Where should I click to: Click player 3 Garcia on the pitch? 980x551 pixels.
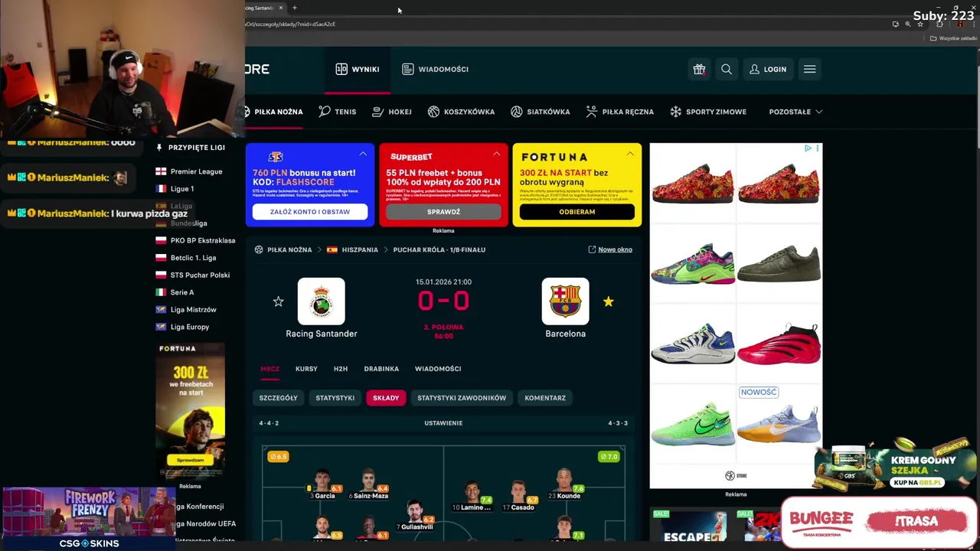pos(322,484)
